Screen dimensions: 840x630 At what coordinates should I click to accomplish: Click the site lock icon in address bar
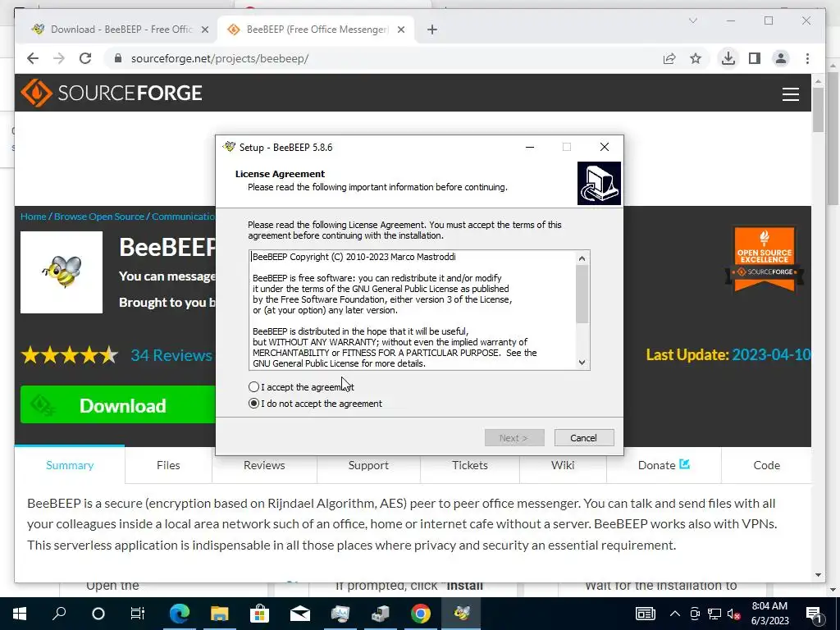coord(118,58)
